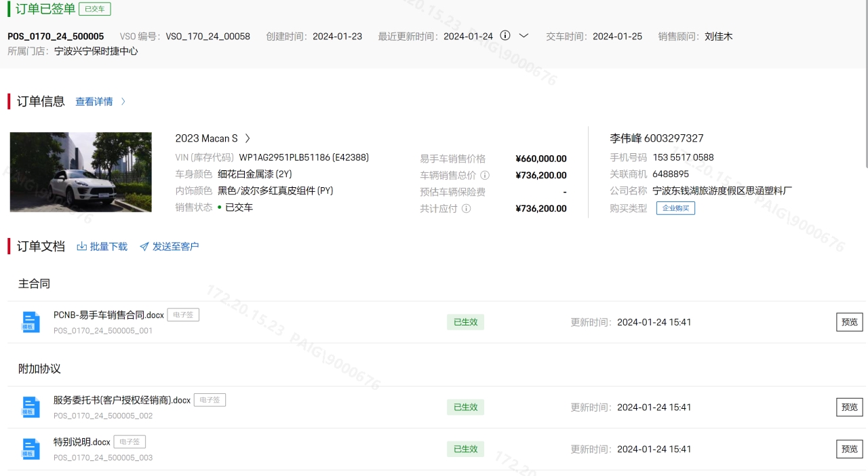Screen dimensions: 868x476
Task: Preview the 特别说明.docx document
Action: 850,449
